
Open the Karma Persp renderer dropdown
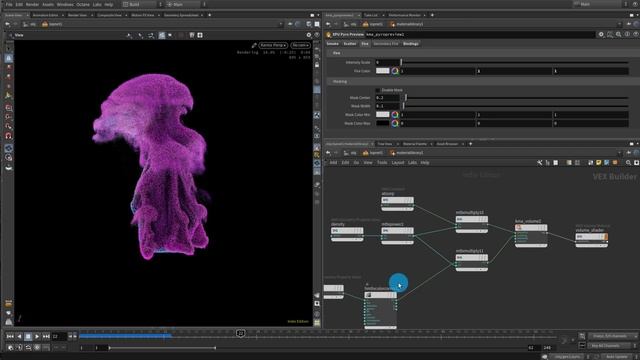pyautogui.click(x=273, y=45)
